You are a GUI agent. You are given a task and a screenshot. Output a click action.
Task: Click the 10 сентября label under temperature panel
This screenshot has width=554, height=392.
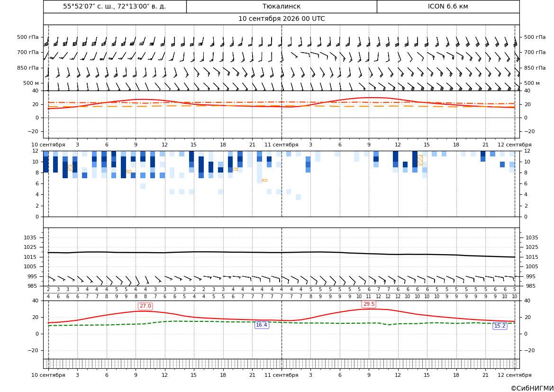pyautogui.click(x=48, y=145)
